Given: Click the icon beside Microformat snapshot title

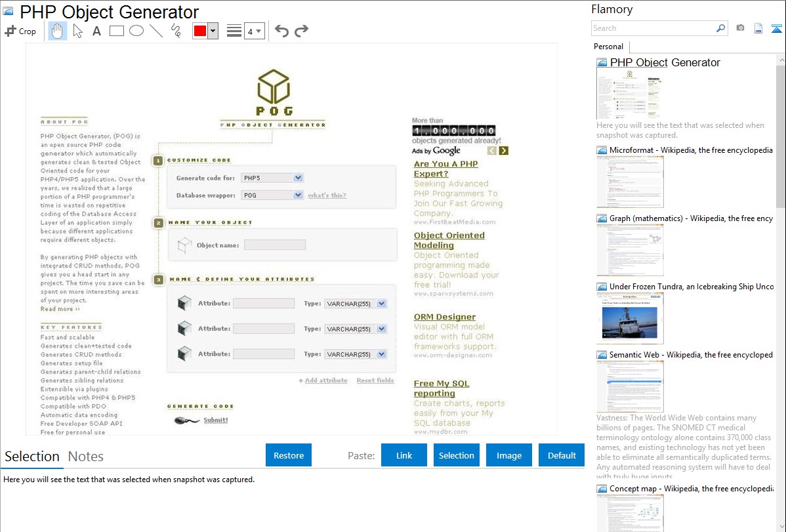Looking at the screenshot, I should pos(602,150).
